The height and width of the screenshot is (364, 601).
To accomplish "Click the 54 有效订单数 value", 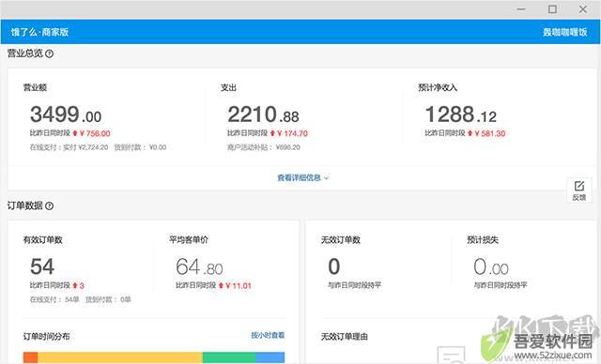I will click(x=42, y=266).
